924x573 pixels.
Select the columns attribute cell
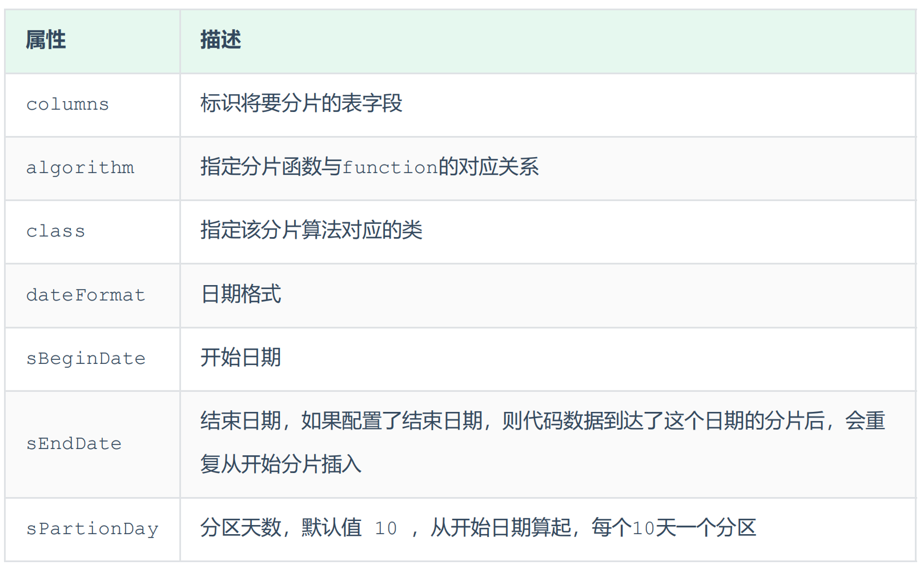pos(67,105)
